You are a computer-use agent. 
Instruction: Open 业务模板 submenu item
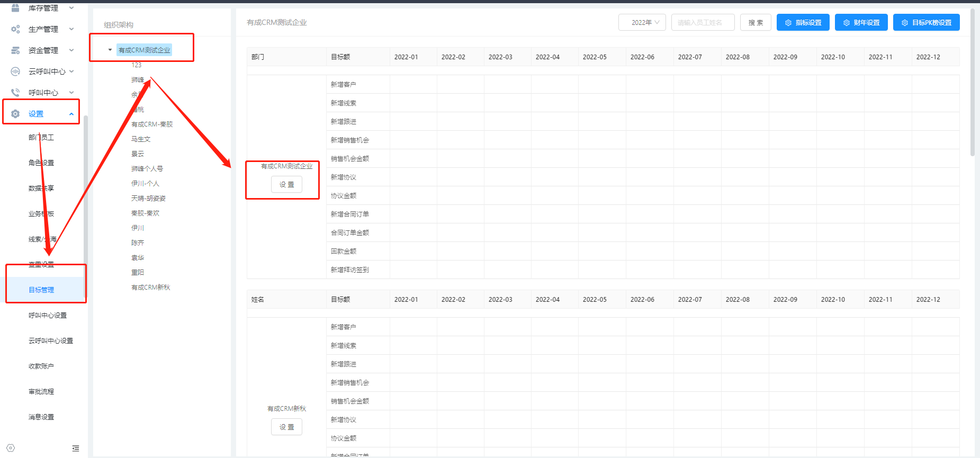41,214
